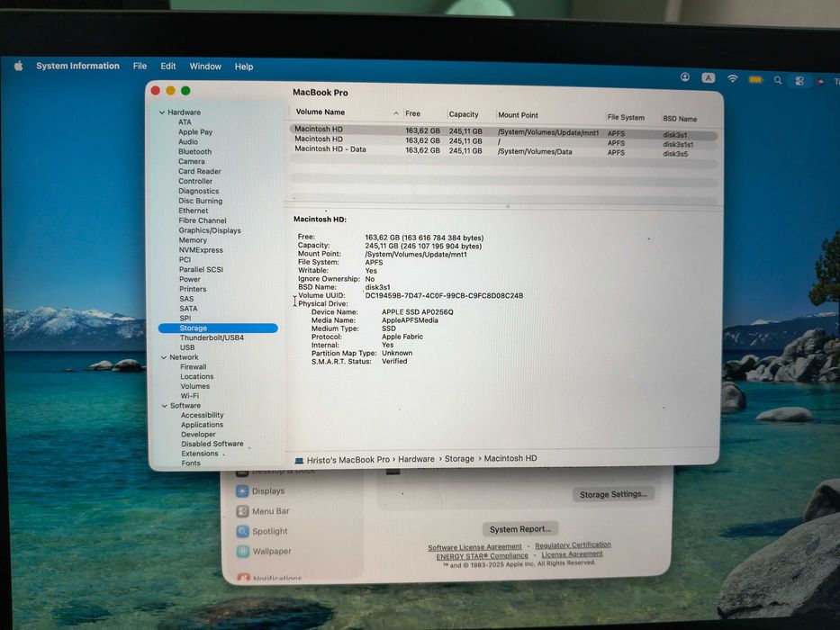Select PCI in the sidebar
The width and height of the screenshot is (840, 630).
185,259
